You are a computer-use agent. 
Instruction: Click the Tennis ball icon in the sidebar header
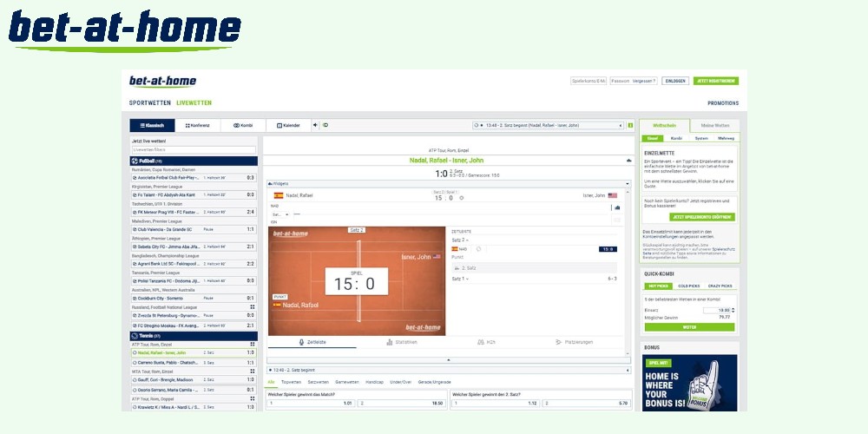click(x=135, y=336)
